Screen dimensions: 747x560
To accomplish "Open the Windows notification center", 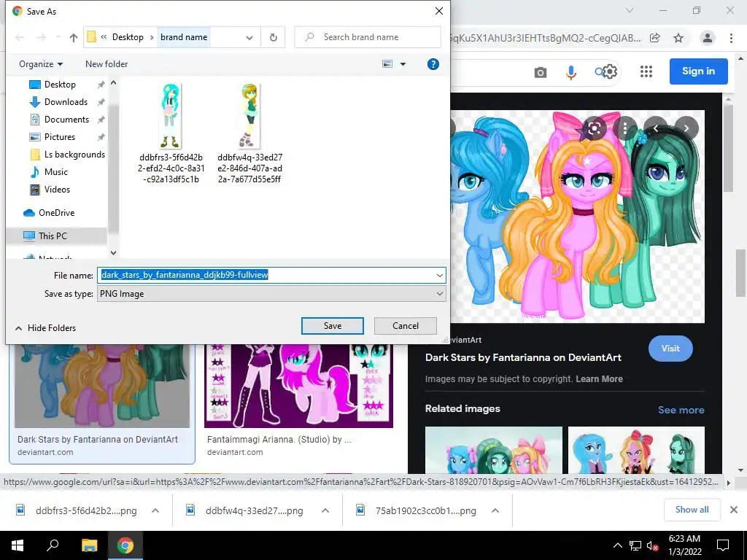I will 723,545.
